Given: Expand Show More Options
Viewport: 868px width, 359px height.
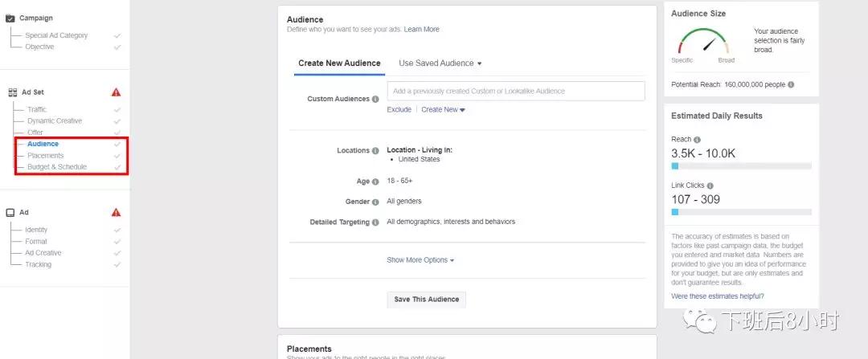Looking at the screenshot, I should 420,260.
